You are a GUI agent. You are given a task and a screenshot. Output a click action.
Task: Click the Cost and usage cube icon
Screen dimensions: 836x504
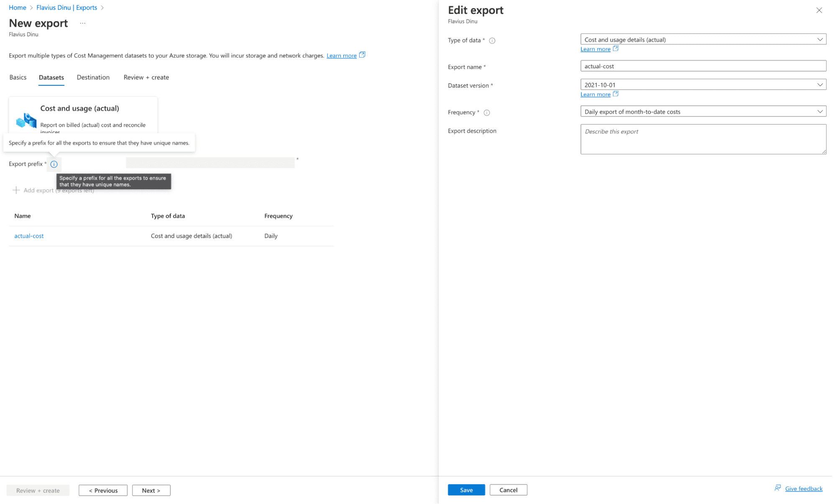tap(26, 121)
